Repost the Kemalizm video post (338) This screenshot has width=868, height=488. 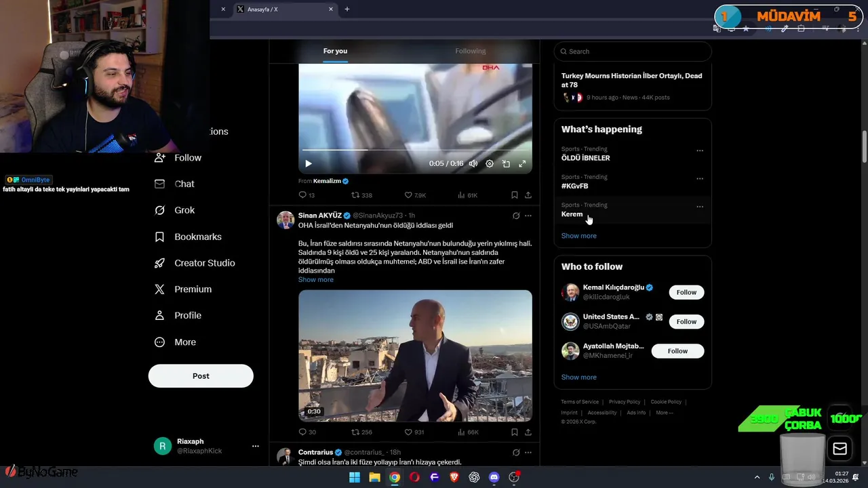click(361, 195)
